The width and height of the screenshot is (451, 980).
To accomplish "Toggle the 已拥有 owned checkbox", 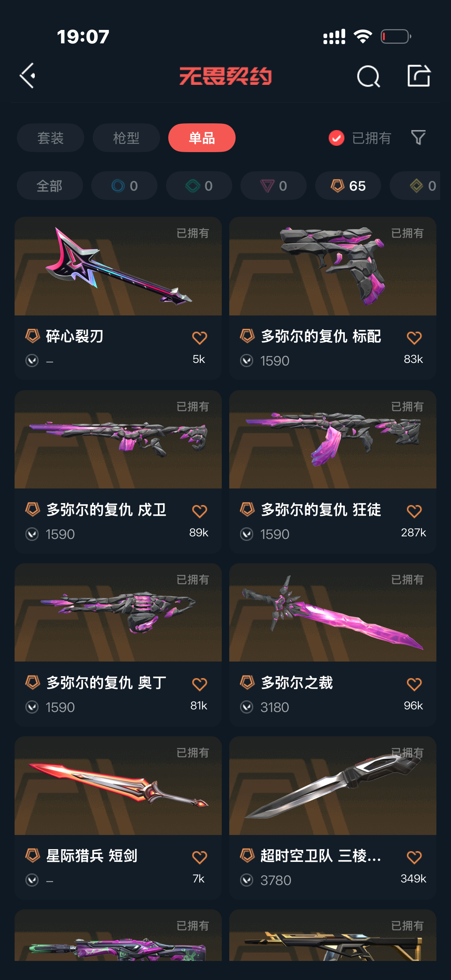I will point(337,138).
